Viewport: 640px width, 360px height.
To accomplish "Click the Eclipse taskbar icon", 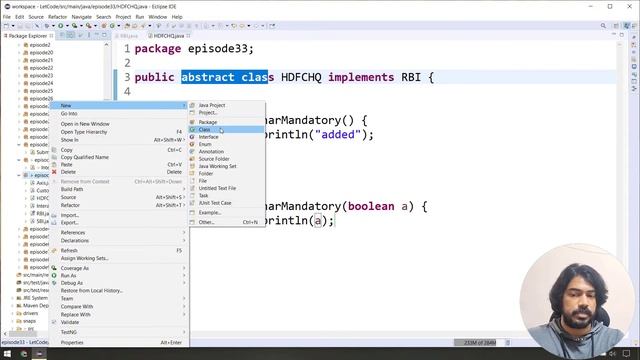I will 39,354.
